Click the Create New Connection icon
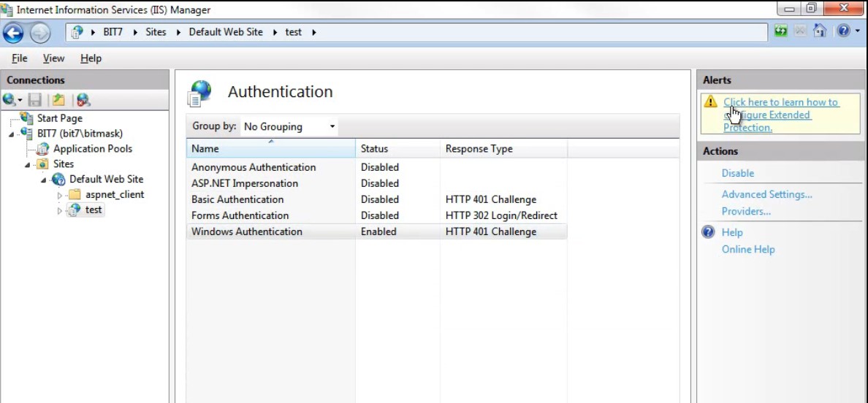Image resolution: width=868 pixels, height=403 pixels. pos(10,100)
